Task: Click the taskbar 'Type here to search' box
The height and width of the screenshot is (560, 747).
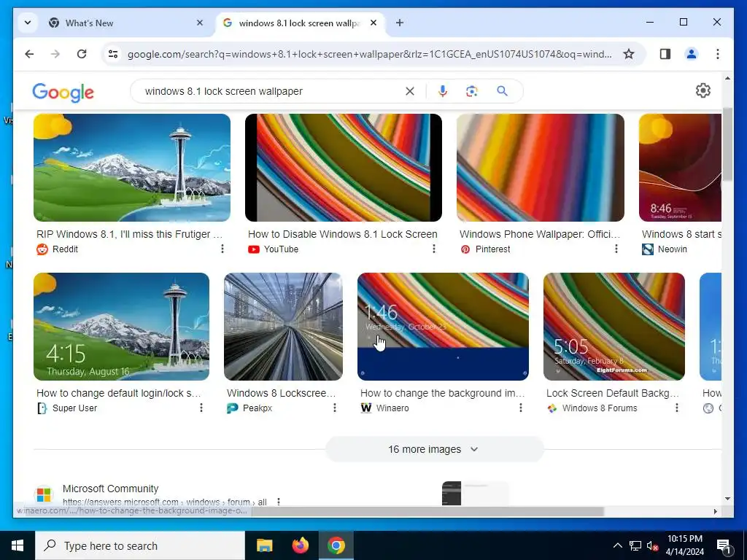Action: coord(140,545)
